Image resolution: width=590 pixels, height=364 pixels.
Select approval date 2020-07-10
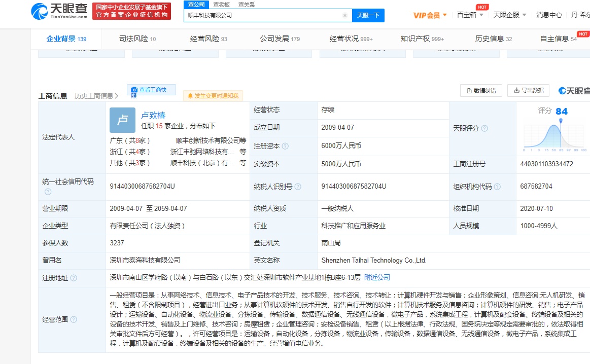pos(537,208)
